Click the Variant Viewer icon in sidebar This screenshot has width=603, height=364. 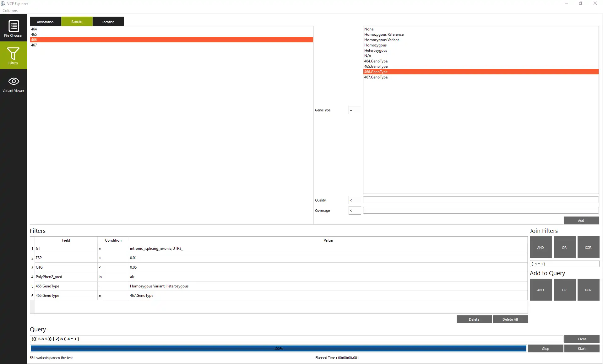pyautogui.click(x=14, y=84)
